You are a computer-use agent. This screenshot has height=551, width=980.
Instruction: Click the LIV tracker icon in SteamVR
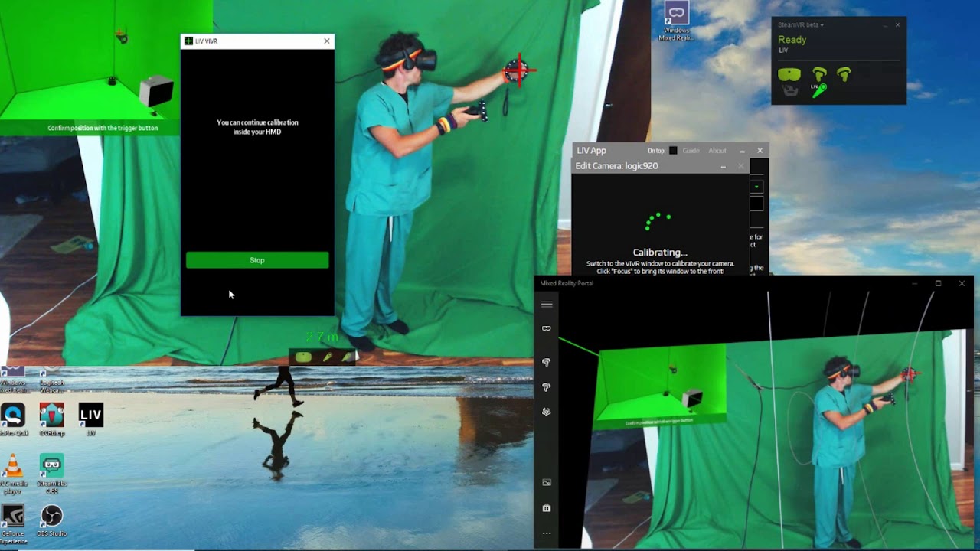[818, 91]
